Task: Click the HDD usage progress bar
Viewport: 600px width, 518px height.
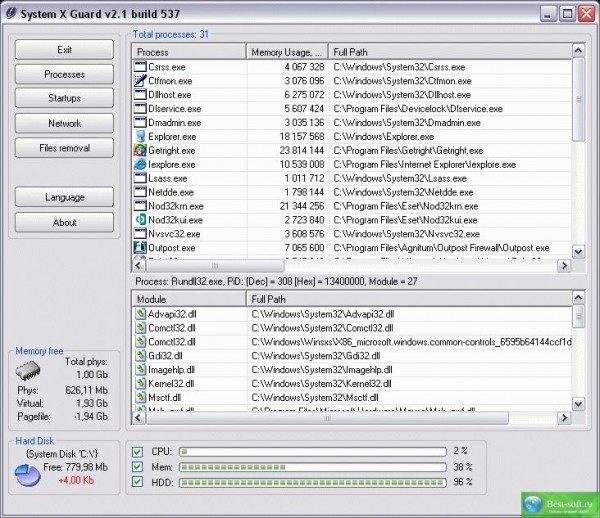Action: [x=313, y=482]
